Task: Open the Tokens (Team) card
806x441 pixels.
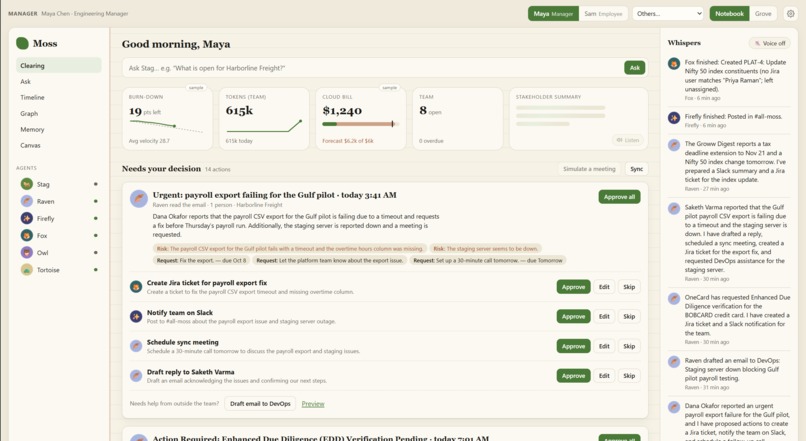Action: click(x=264, y=119)
